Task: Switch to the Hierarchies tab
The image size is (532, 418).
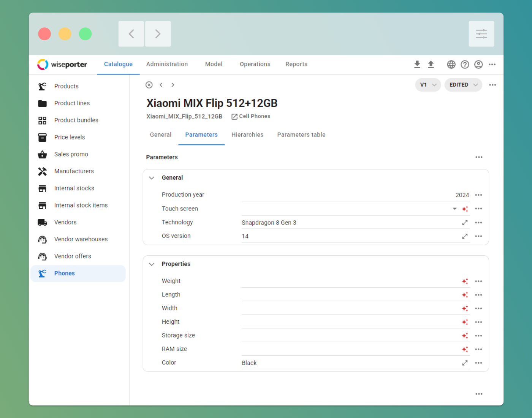Action: point(247,135)
